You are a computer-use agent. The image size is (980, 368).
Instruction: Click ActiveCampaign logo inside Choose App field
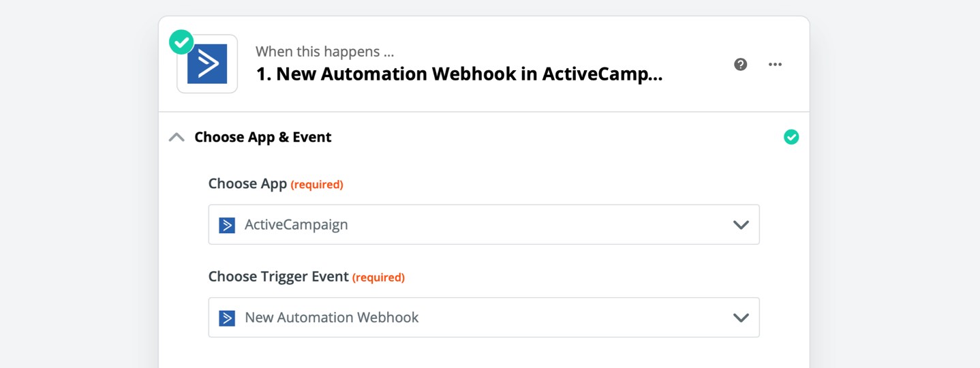(227, 225)
